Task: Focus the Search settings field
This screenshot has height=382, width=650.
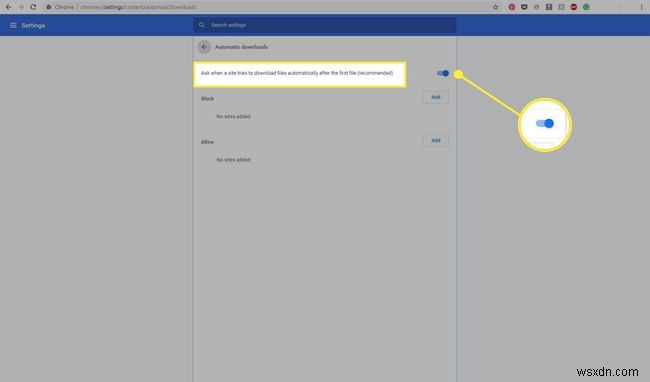Action: click(x=325, y=25)
